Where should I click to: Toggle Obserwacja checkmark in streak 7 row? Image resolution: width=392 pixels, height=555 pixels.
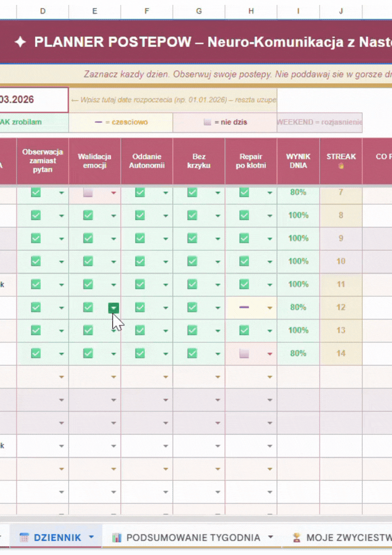[x=36, y=192]
